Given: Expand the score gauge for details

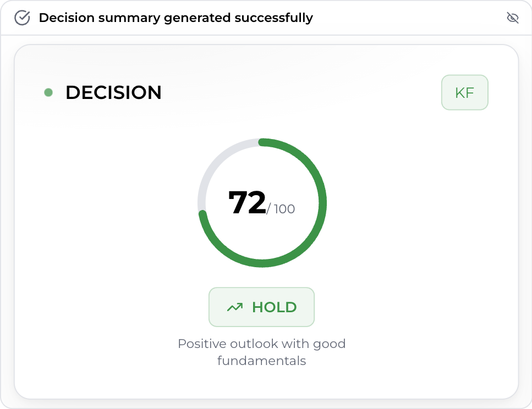Looking at the screenshot, I should (262, 203).
